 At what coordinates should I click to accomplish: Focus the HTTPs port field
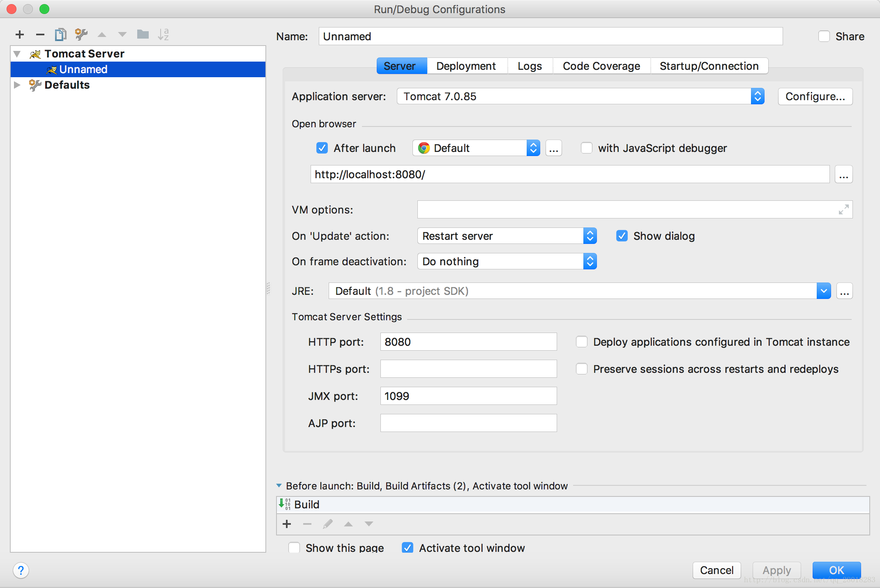(468, 369)
